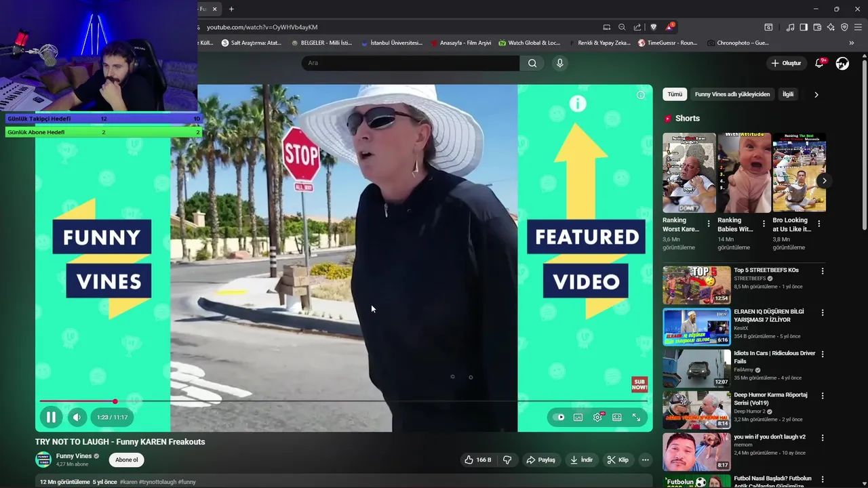Viewport: 868px width, 488px height.
Task: Like the video with 166 B likes
Action: click(478, 460)
